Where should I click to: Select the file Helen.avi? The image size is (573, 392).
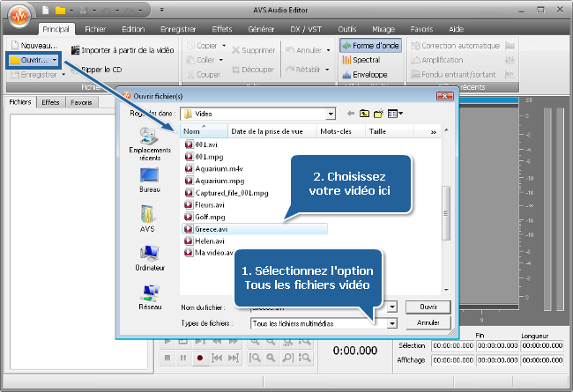coord(205,241)
